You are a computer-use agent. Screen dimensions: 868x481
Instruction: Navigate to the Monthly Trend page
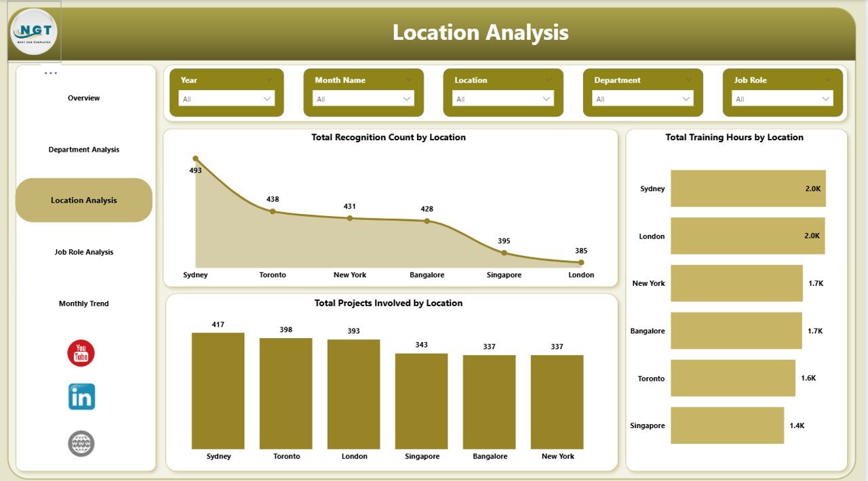tap(83, 303)
